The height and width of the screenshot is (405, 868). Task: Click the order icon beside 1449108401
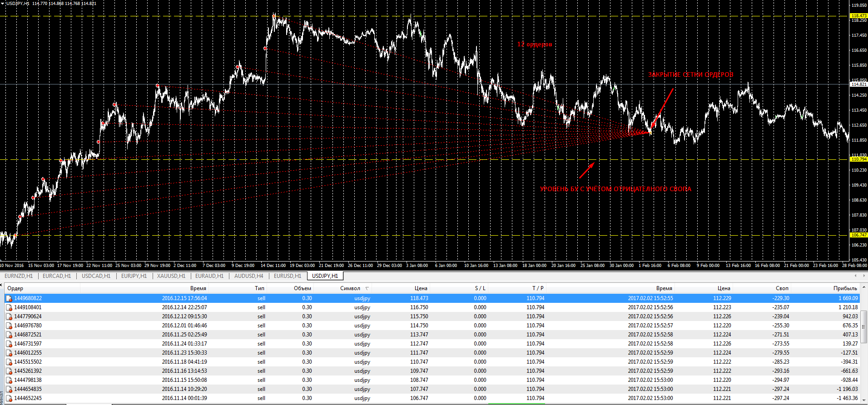pyautogui.click(x=9, y=307)
